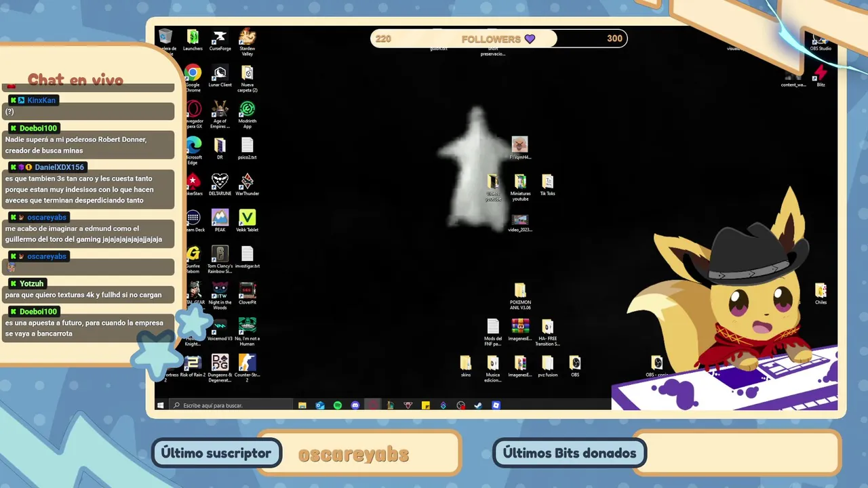The image size is (868, 488).
Task: Click the message about 'texturas 4k y fullhd'
Action: [x=87, y=296]
